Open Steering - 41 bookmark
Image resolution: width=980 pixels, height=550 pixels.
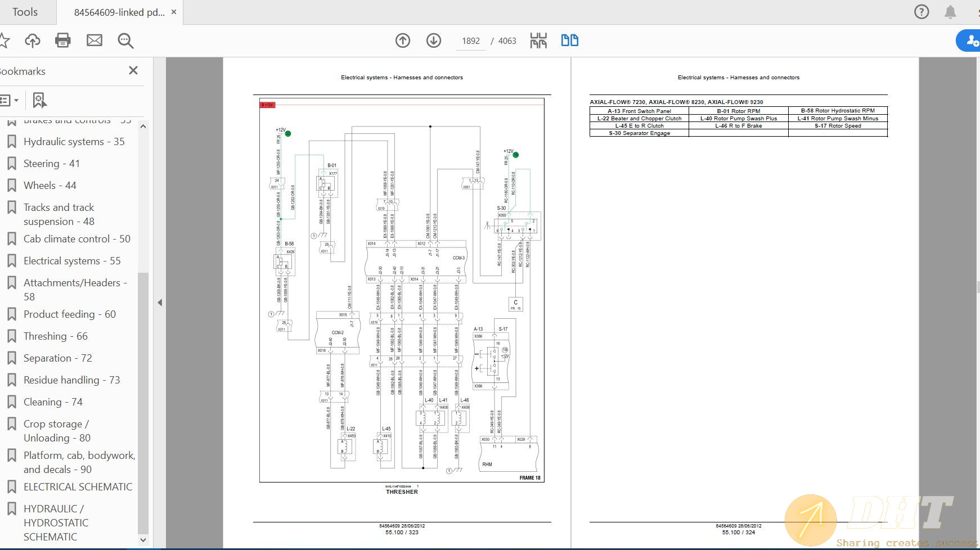pyautogui.click(x=51, y=164)
